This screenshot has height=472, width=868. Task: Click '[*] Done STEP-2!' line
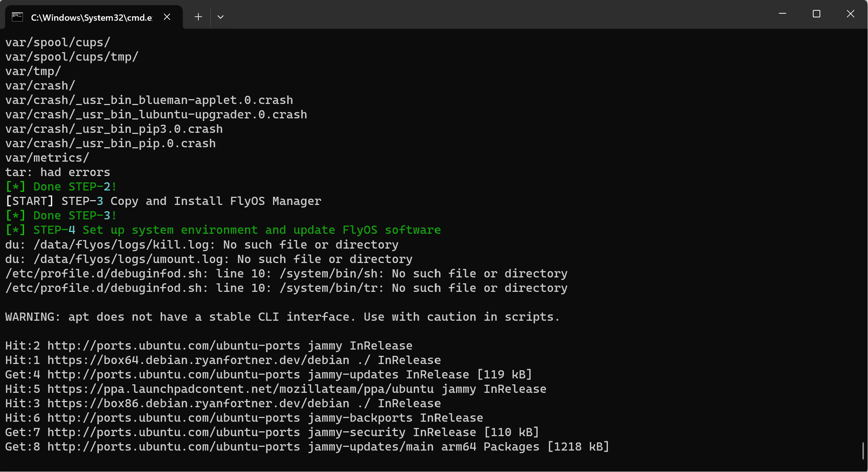[x=61, y=187]
